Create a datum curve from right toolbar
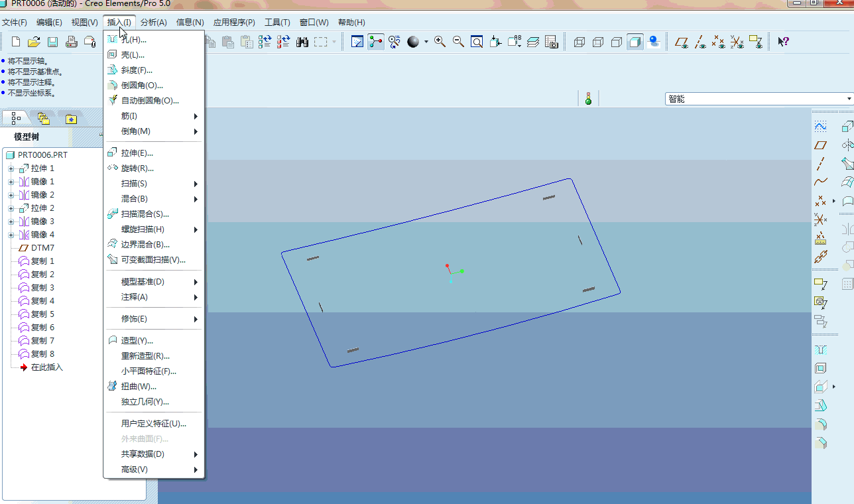The width and height of the screenshot is (854, 504). (821, 182)
